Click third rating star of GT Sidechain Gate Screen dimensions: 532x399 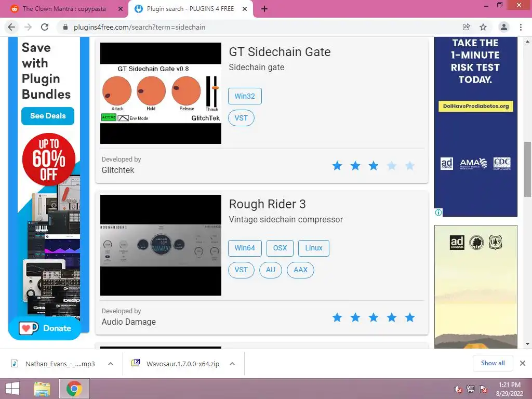point(373,166)
